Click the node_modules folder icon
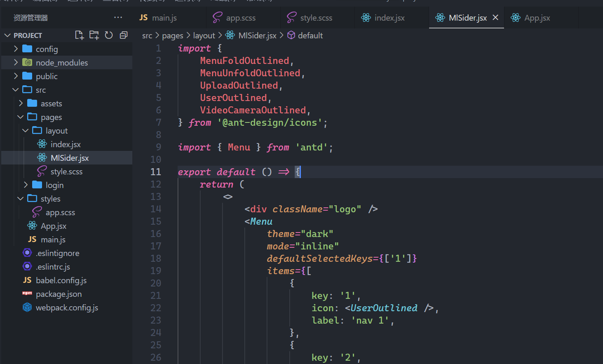The height and width of the screenshot is (364, 603). [27, 62]
